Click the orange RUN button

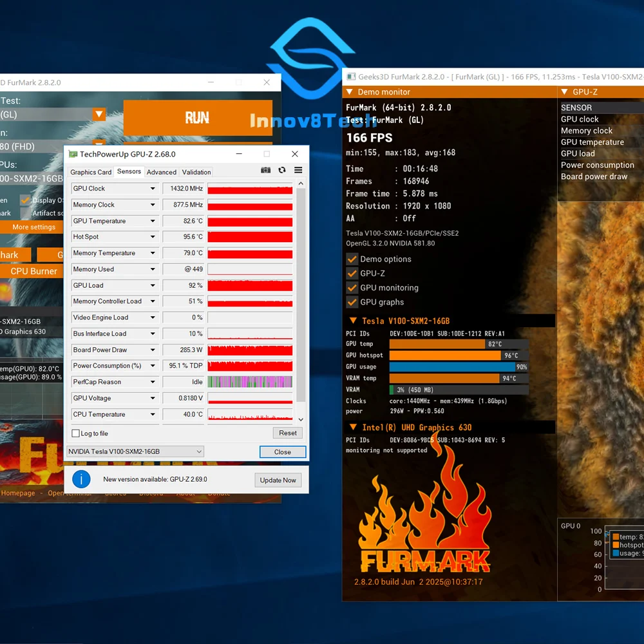click(x=198, y=118)
